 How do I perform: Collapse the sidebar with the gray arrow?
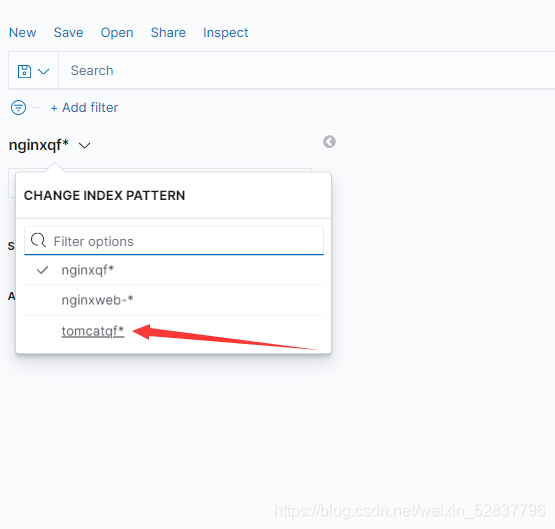click(329, 142)
